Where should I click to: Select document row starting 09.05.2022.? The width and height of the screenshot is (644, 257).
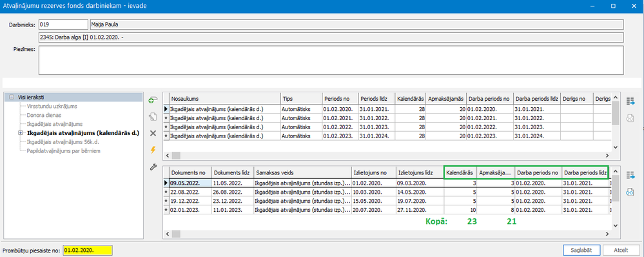point(387,183)
